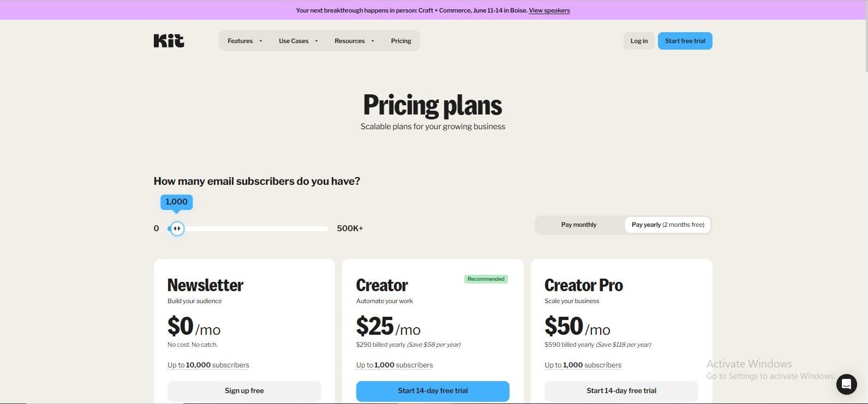Image resolution: width=868 pixels, height=404 pixels.
Task: Select Pay monthly billing option
Action: pos(579,225)
